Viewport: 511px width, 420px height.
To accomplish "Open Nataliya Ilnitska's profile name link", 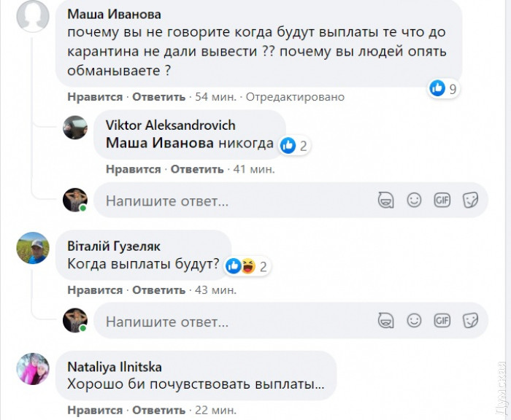I will (115, 366).
